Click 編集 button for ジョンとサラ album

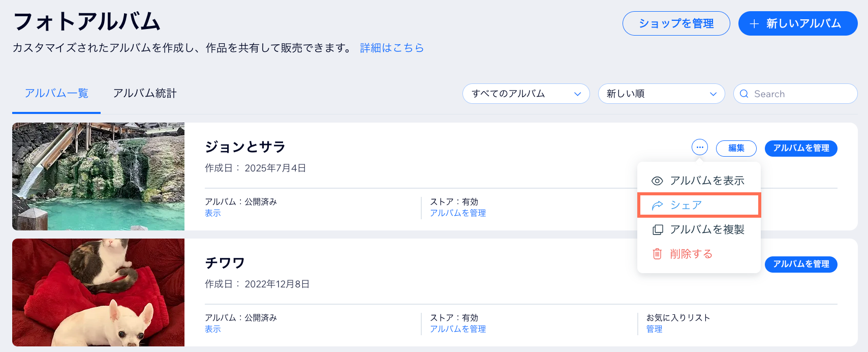(x=736, y=148)
